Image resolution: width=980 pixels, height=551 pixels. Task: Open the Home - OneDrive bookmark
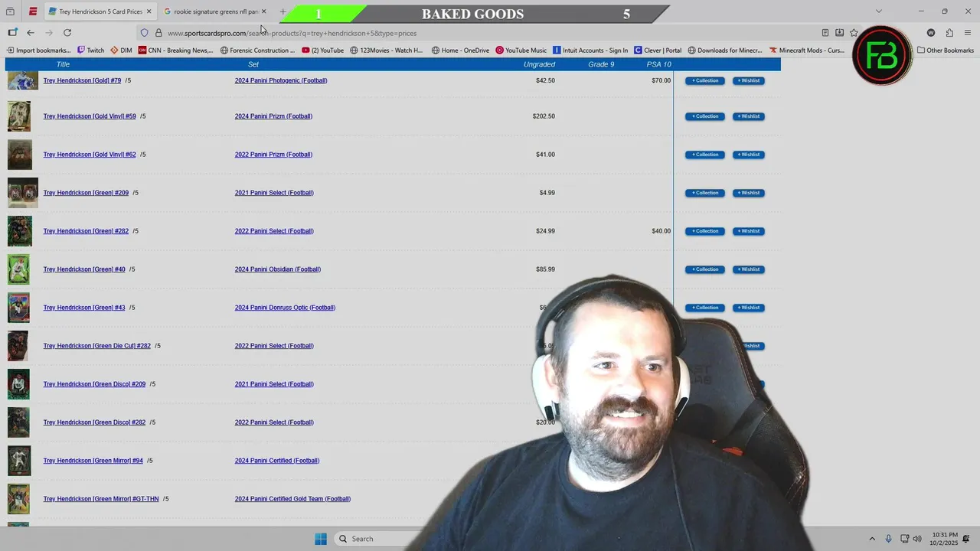(460, 51)
